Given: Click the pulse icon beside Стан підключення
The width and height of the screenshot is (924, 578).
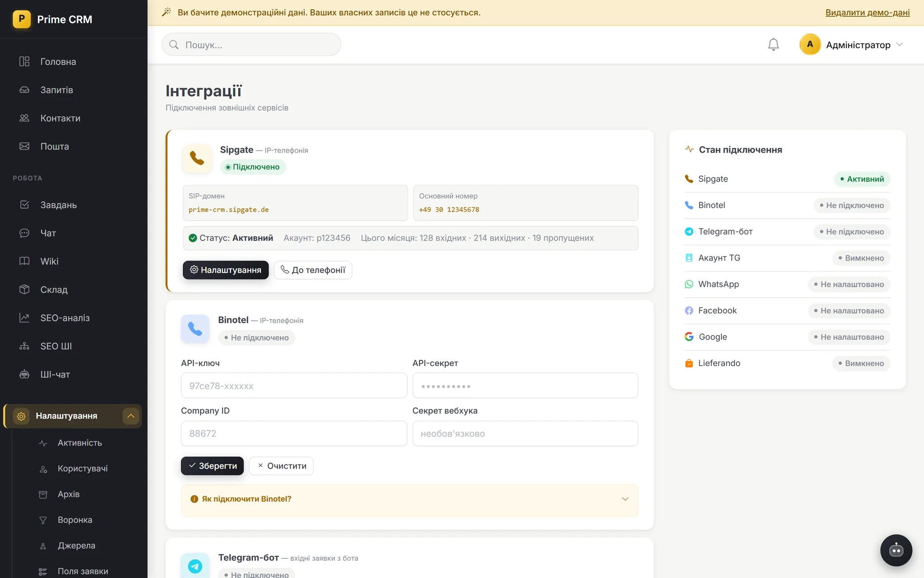Looking at the screenshot, I should coord(689,149).
